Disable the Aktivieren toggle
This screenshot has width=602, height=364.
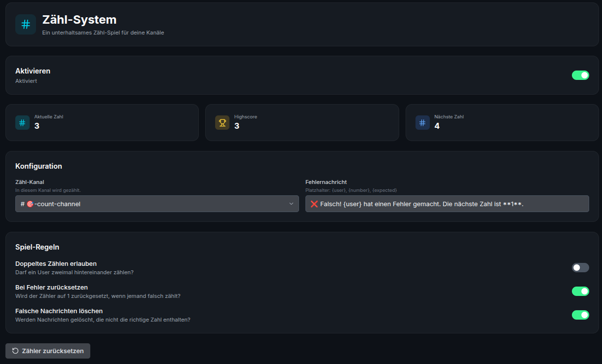click(x=580, y=75)
